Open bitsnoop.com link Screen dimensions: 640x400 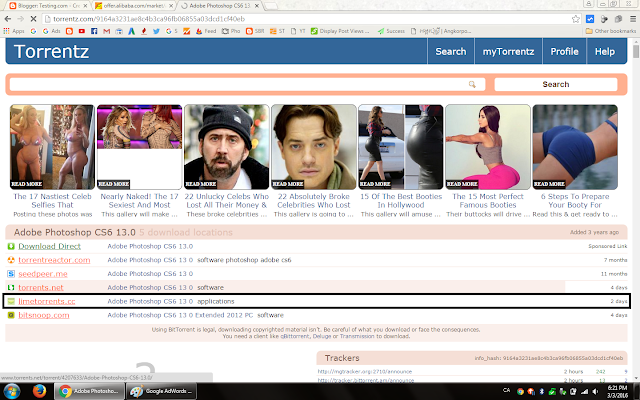(x=44, y=315)
